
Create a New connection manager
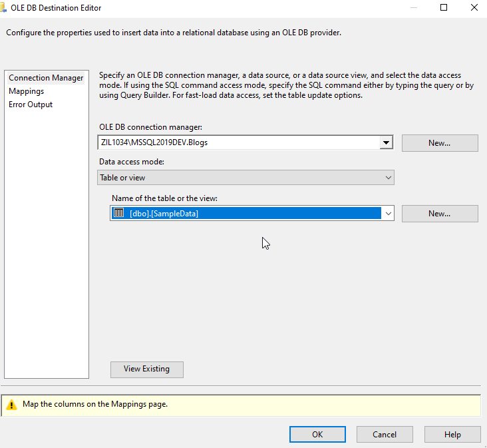(440, 143)
